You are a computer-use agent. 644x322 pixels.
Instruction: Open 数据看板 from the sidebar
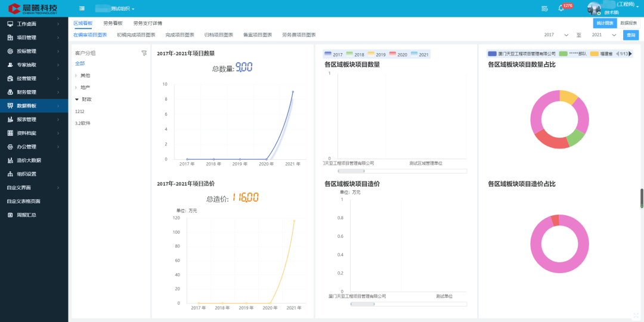point(34,106)
